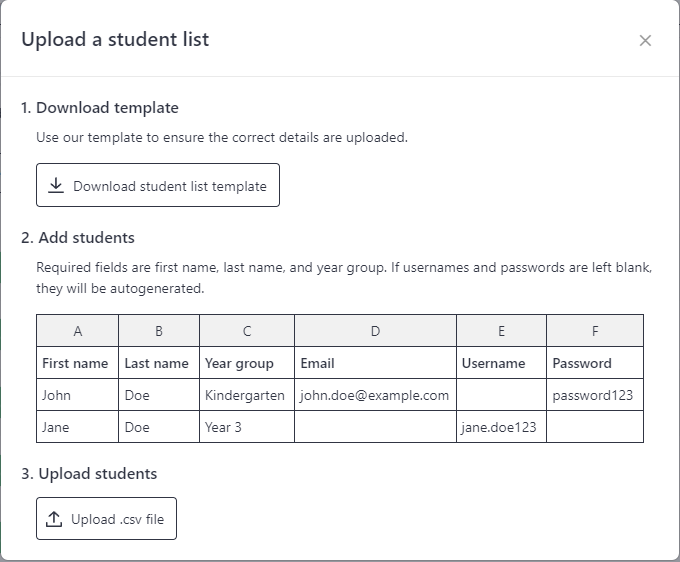This screenshot has height=562, width=680.
Task: Select column D header cell
Action: (376, 331)
